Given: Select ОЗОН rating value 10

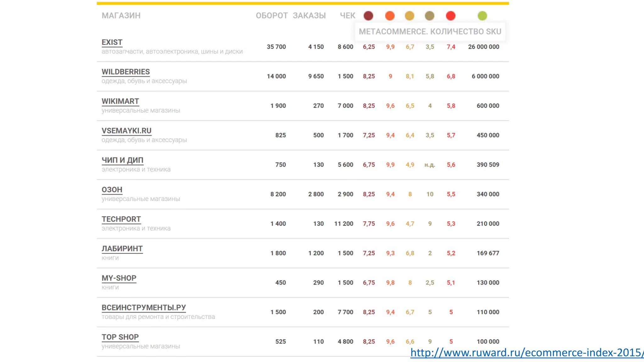Looking at the screenshot, I should coord(430,195).
